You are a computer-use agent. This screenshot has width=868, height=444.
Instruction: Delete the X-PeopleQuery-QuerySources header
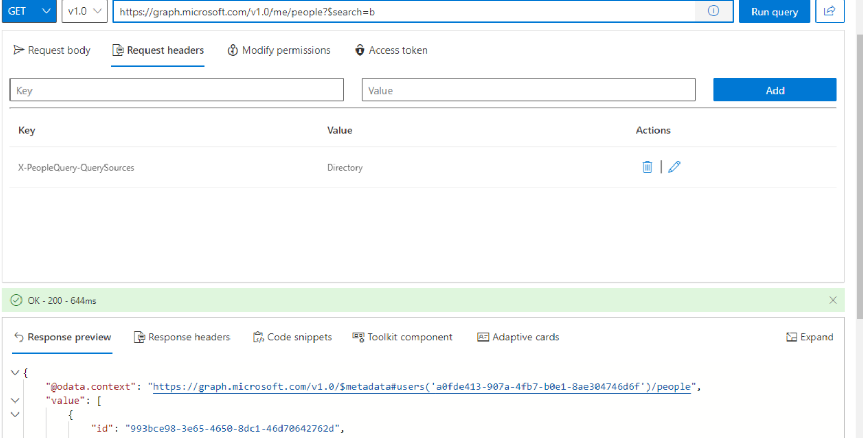tap(647, 167)
